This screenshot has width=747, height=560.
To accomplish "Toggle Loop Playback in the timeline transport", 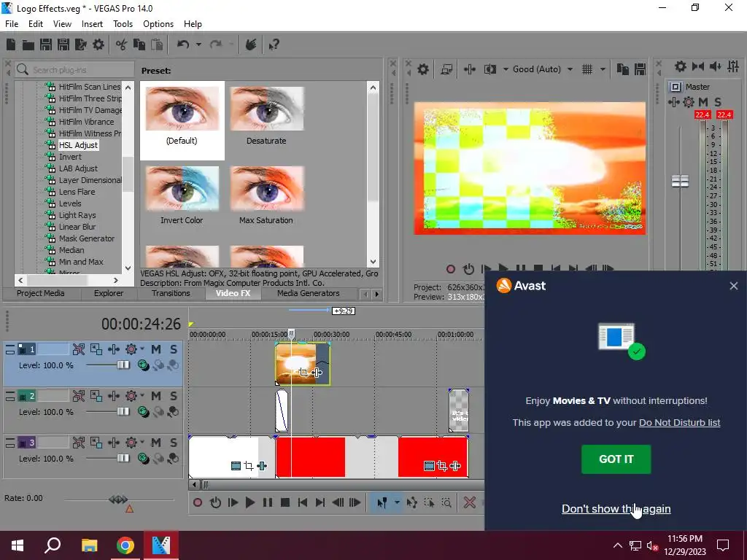I will (x=215, y=502).
